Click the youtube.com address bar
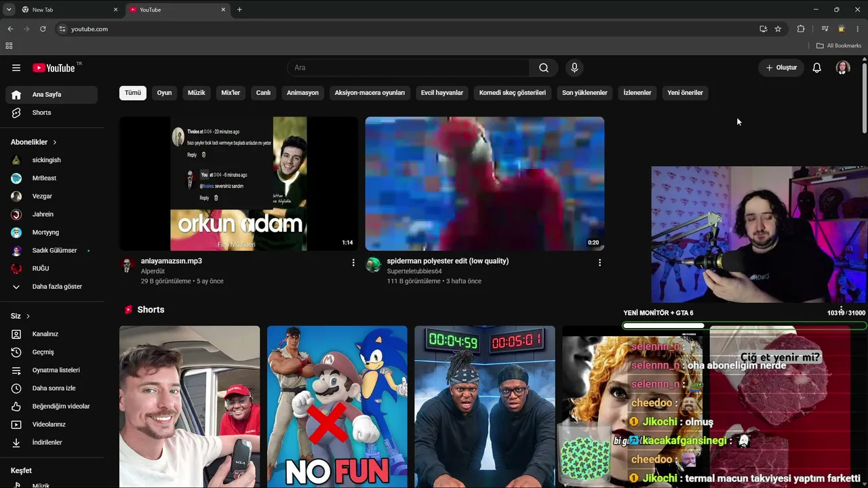This screenshot has height=488, width=868. pos(407,29)
